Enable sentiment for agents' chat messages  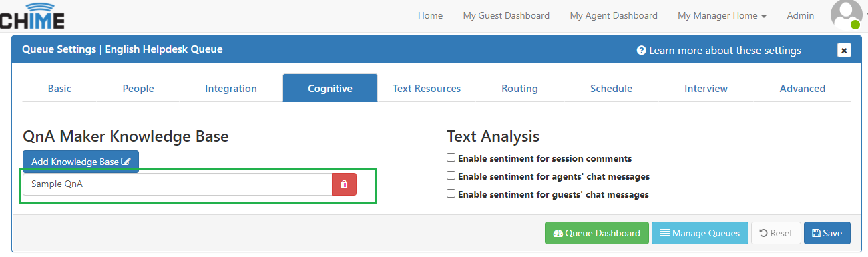pyautogui.click(x=451, y=176)
